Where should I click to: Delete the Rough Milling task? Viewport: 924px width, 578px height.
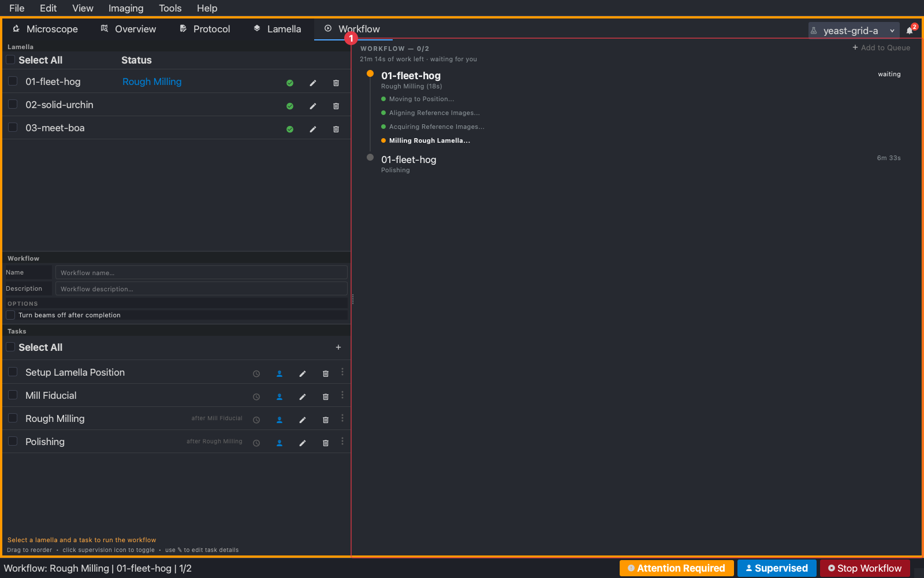326,420
